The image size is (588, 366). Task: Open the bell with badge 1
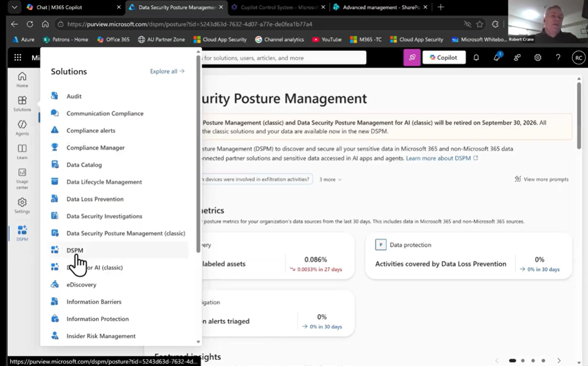tap(497, 57)
